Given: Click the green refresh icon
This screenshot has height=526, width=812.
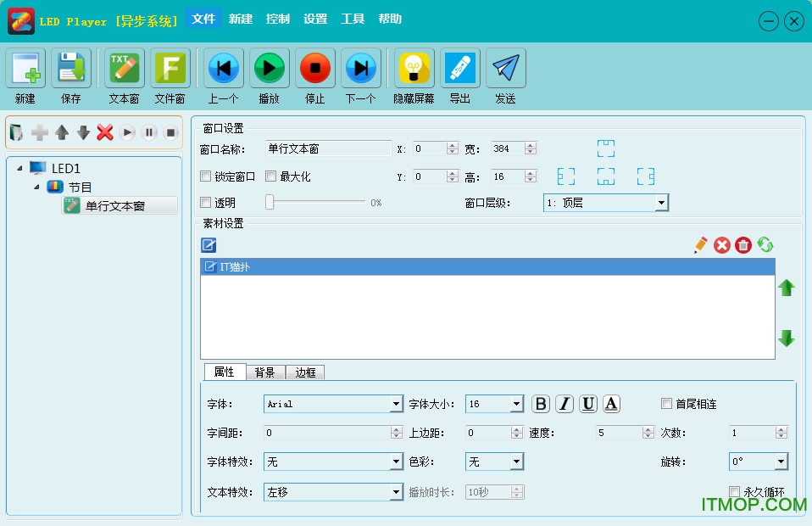Looking at the screenshot, I should [x=765, y=244].
